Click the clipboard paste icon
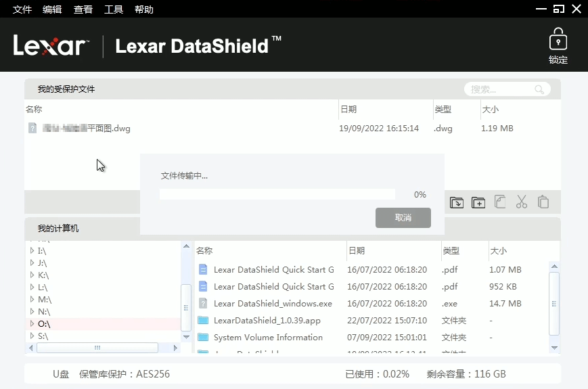 coord(543,202)
